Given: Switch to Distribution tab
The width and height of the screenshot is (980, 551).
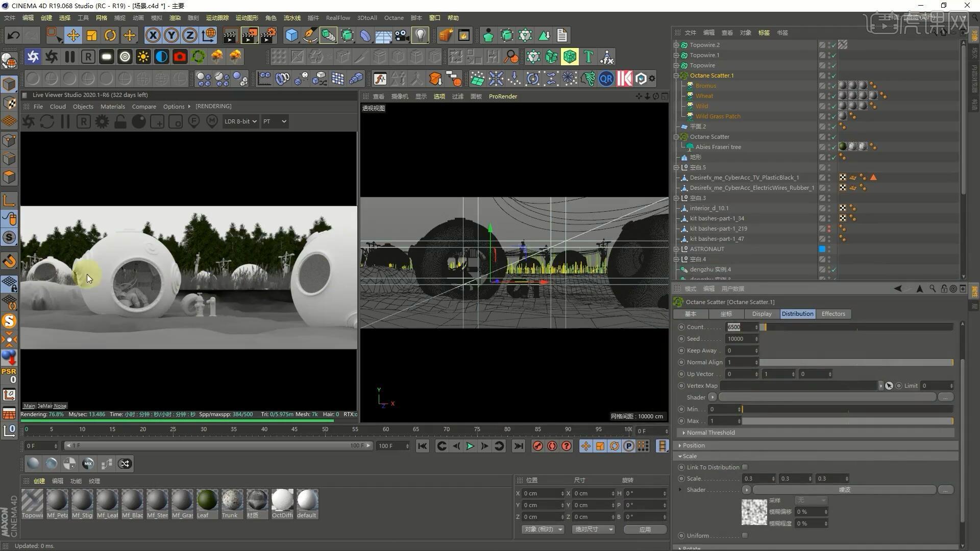Looking at the screenshot, I should (x=797, y=314).
